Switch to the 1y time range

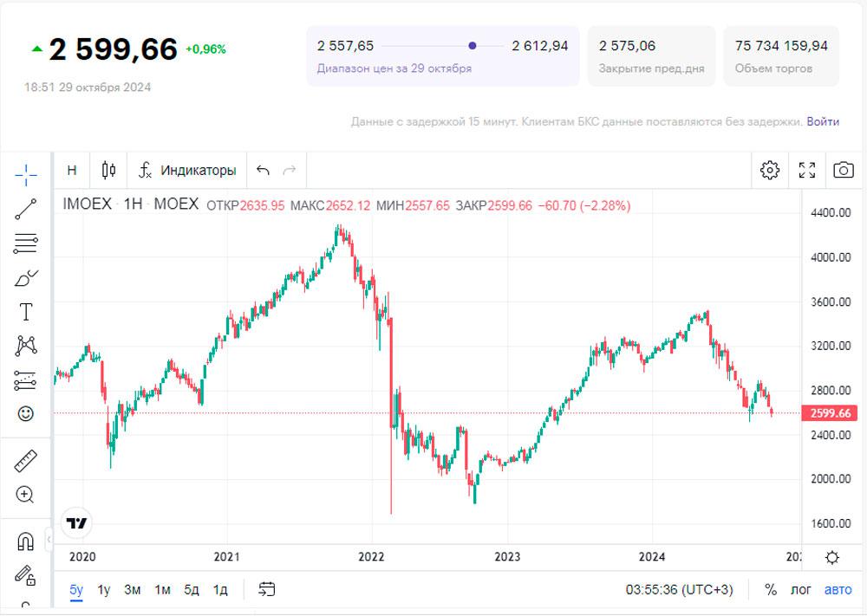[104, 590]
